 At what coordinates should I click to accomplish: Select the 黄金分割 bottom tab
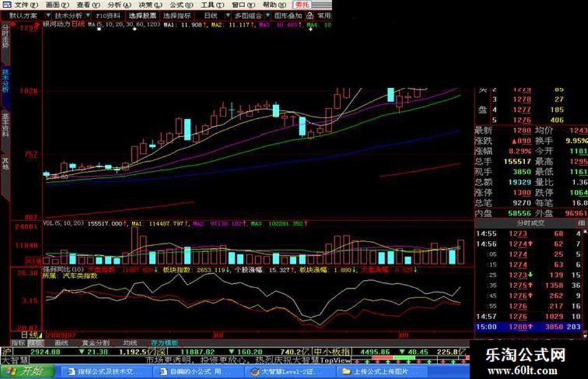pos(96,343)
